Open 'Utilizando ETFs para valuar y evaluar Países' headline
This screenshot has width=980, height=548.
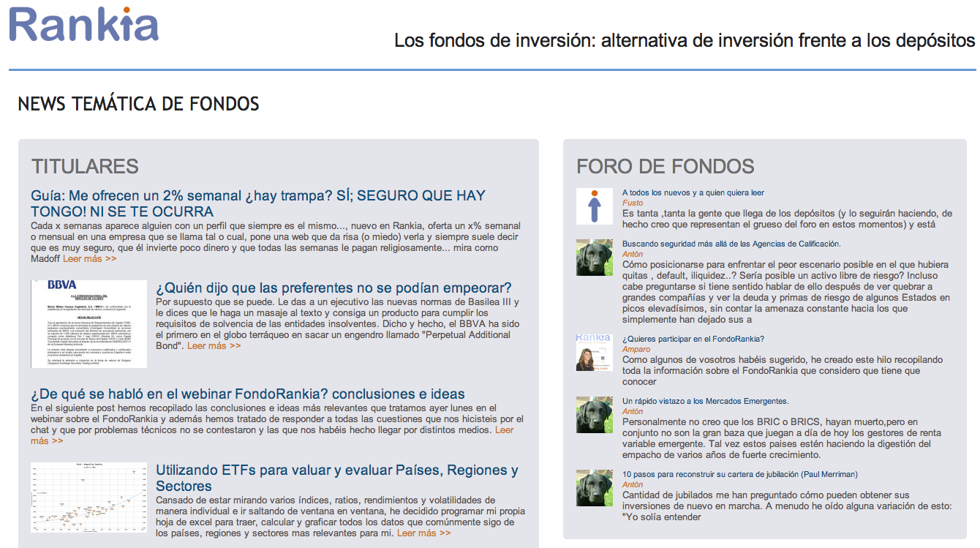(x=337, y=478)
